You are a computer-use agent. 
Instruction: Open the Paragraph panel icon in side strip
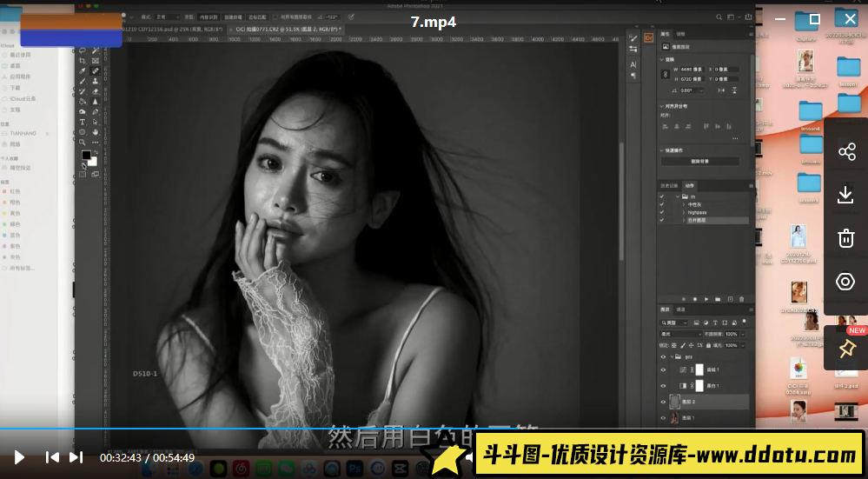point(633,75)
